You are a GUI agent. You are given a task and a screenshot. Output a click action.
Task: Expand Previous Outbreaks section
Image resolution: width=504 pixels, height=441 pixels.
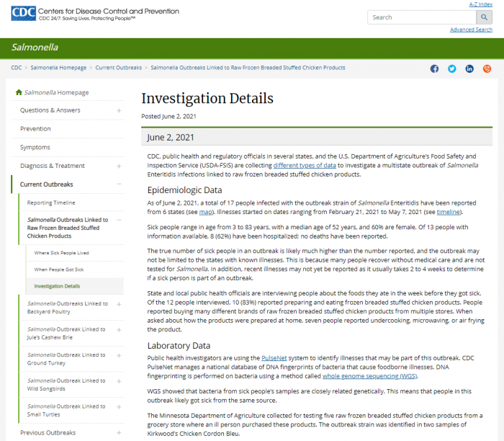coord(119,432)
